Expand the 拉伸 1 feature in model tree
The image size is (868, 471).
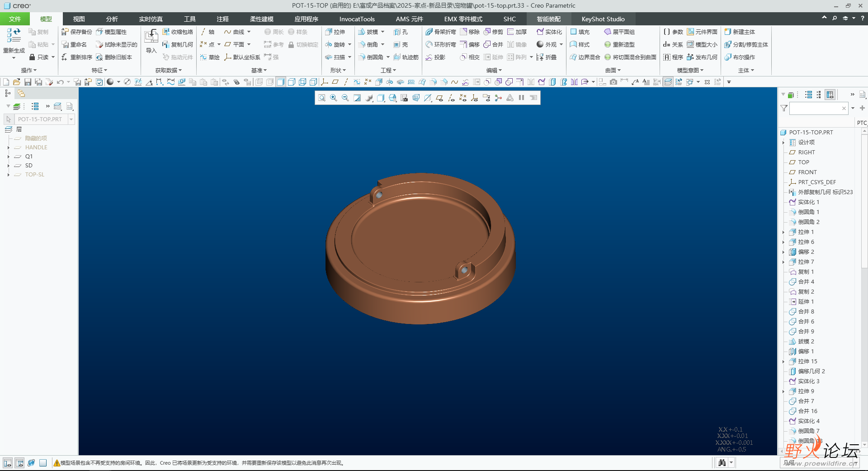pos(783,232)
